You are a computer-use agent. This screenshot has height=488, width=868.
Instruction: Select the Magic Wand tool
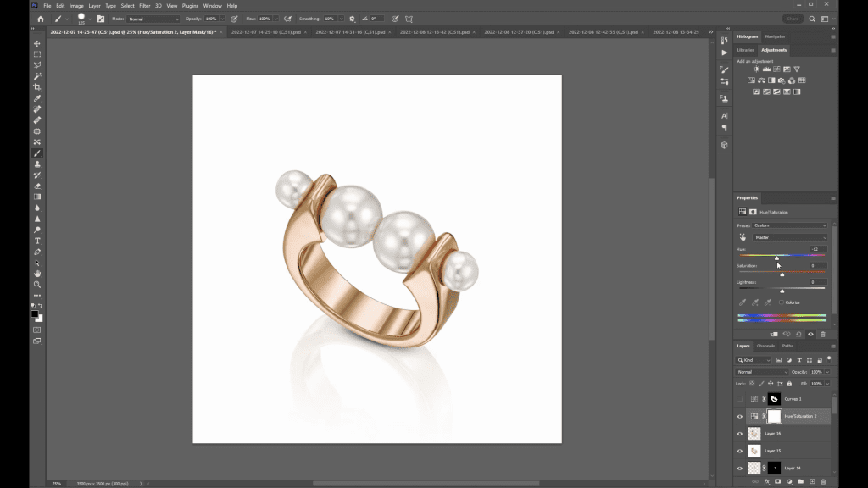[37, 76]
